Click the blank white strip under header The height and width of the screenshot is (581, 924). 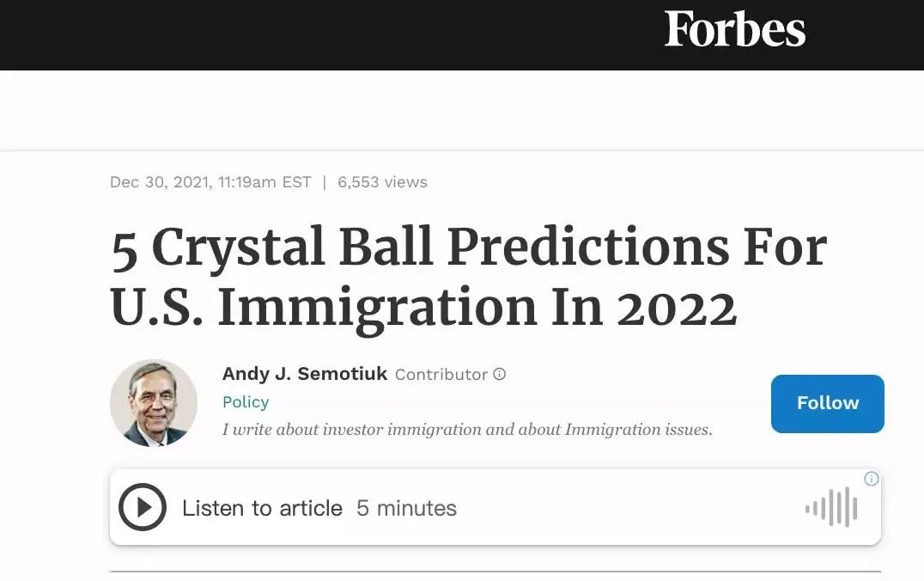(462, 110)
